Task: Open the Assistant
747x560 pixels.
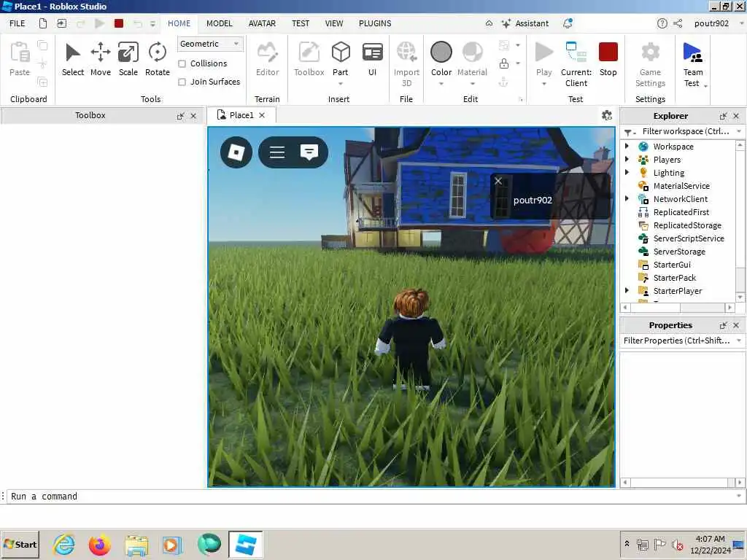Action: pyautogui.click(x=525, y=23)
